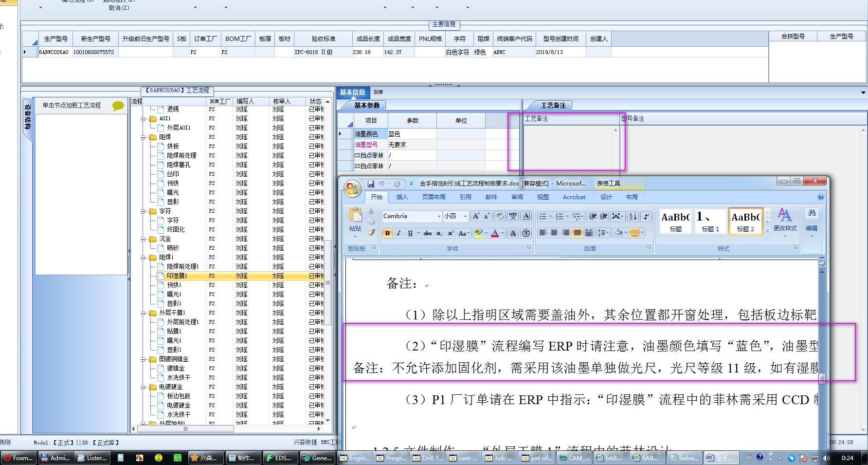Click the multilevel list icon
Screen dimensions: 868x465
[x=576, y=216]
